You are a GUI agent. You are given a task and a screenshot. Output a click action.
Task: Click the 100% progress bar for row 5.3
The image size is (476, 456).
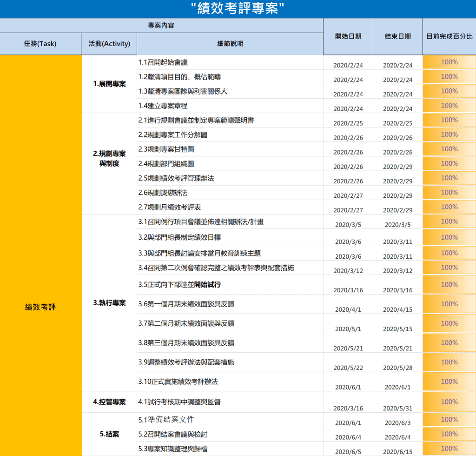[x=449, y=449]
